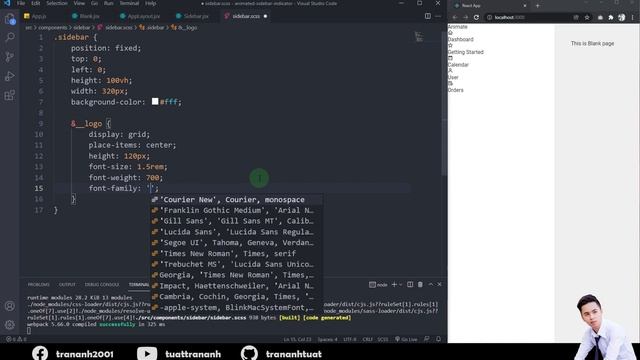Select the 'Segoe UI', Tahoma suggestion
Viewport: 640px width, 360px height.
coord(236,242)
